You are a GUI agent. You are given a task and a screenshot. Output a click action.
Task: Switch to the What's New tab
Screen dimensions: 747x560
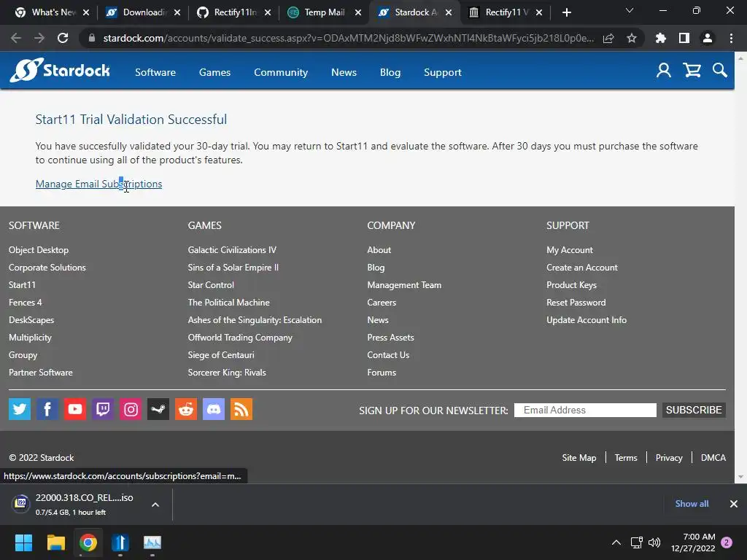point(53,12)
